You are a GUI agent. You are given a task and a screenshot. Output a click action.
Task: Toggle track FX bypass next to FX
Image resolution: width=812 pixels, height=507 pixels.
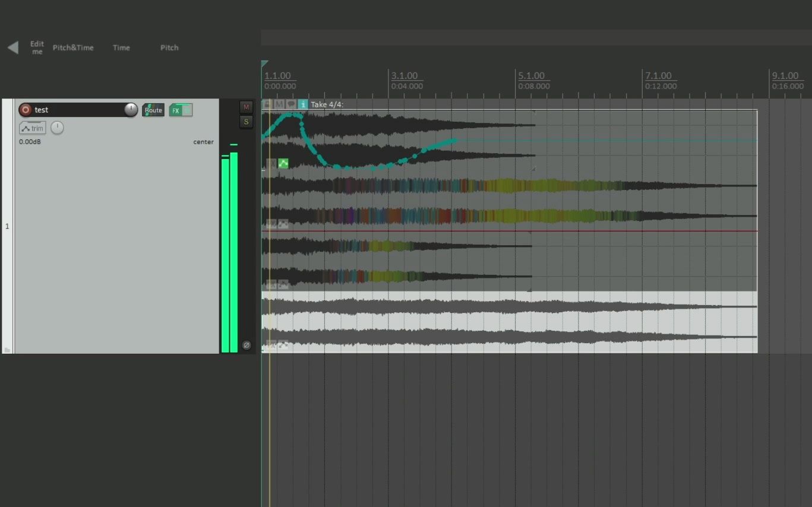[x=187, y=110]
